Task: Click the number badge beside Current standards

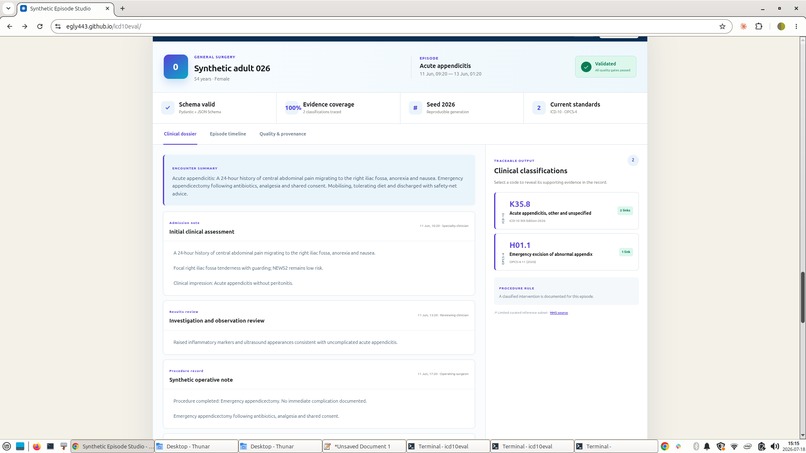Action: click(539, 107)
